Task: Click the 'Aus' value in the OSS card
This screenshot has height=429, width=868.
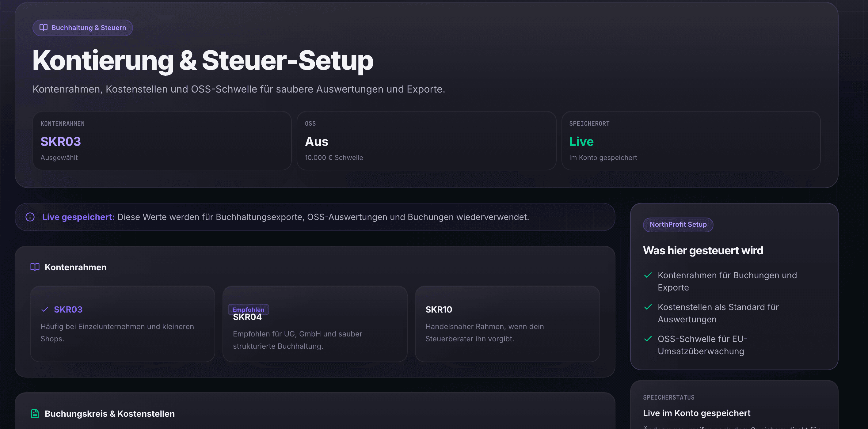Action: [x=317, y=142]
